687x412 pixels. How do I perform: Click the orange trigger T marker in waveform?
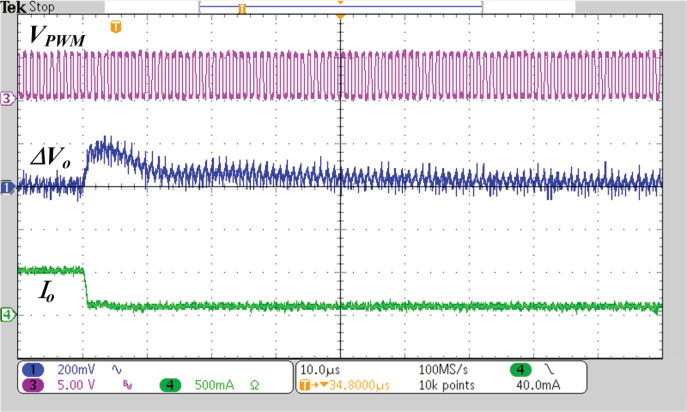116,25
